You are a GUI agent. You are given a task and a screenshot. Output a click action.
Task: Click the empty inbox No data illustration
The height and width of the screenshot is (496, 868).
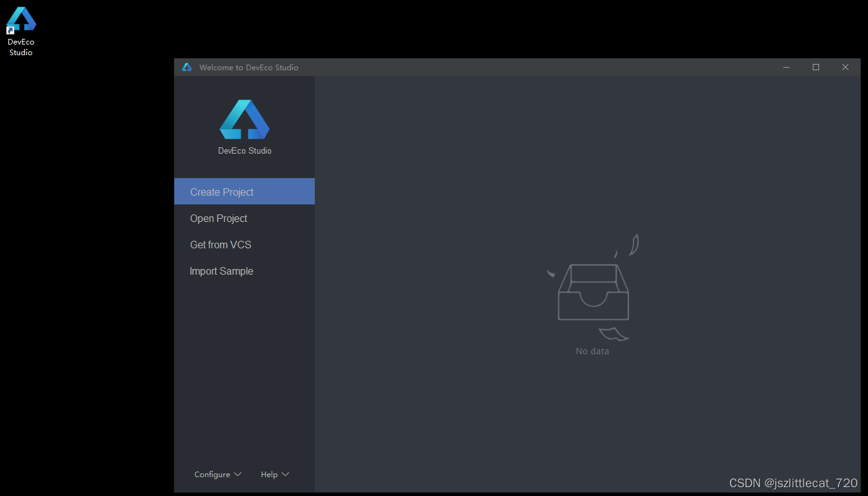tap(593, 287)
